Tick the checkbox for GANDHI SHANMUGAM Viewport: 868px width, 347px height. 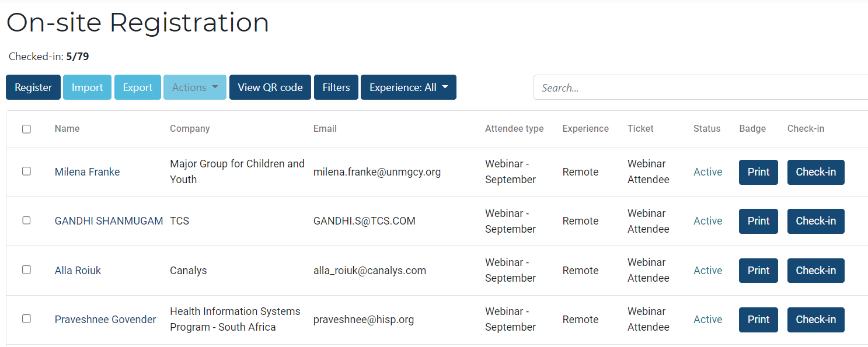[x=26, y=220]
